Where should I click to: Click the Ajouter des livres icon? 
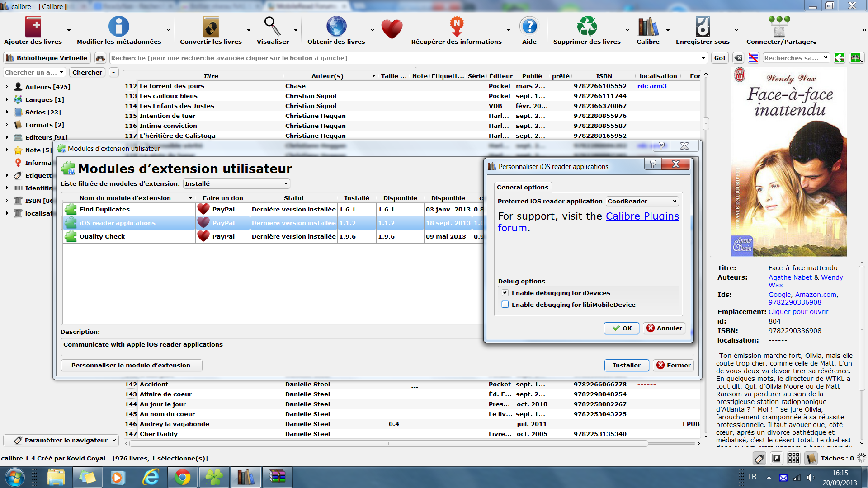tap(33, 27)
